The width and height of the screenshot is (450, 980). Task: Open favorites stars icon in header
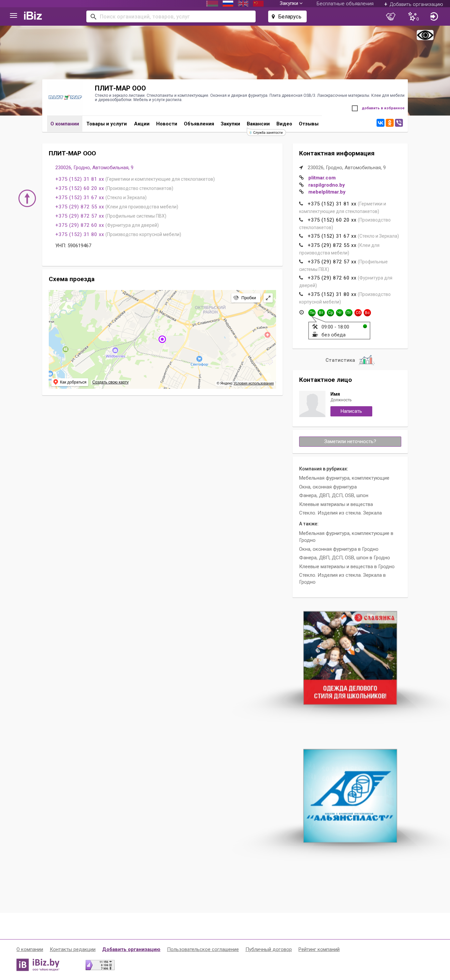(x=413, y=16)
